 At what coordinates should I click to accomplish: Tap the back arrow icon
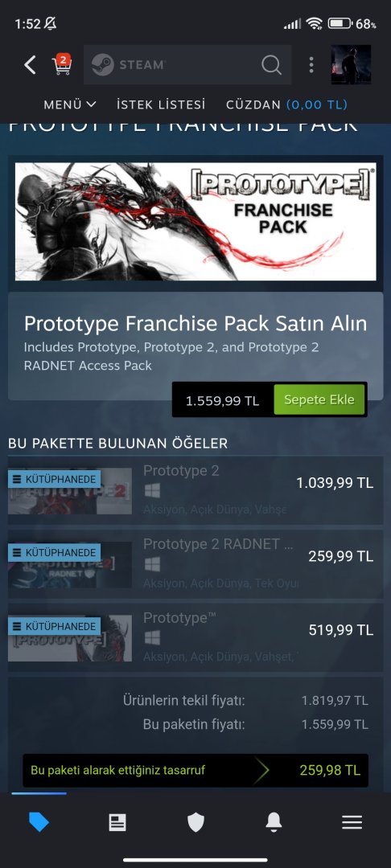coord(30,65)
